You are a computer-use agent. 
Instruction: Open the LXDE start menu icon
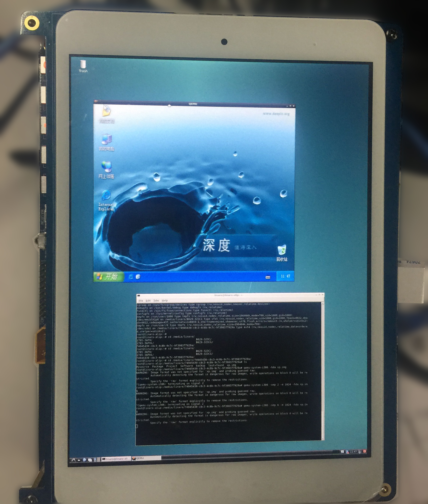click(73, 460)
